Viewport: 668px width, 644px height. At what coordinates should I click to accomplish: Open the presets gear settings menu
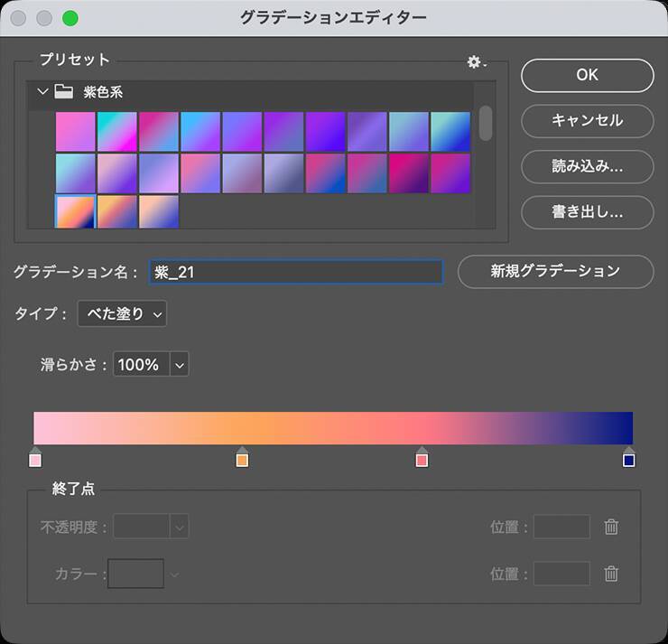pos(476,62)
